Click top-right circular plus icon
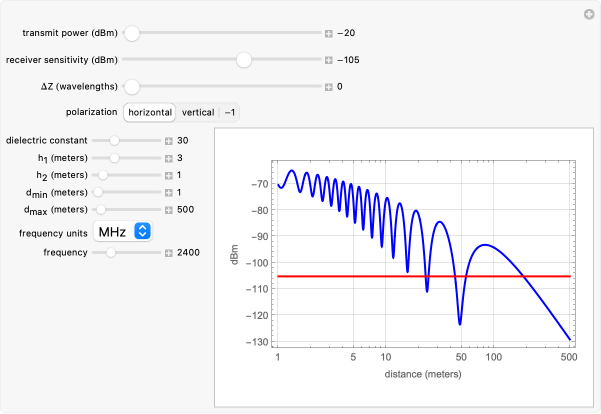 (x=589, y=13)
